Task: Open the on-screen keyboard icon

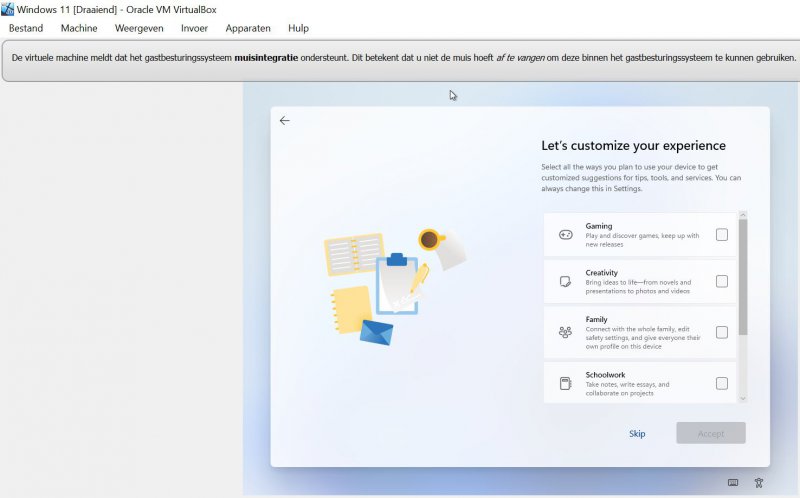Action: click(733, 483)
